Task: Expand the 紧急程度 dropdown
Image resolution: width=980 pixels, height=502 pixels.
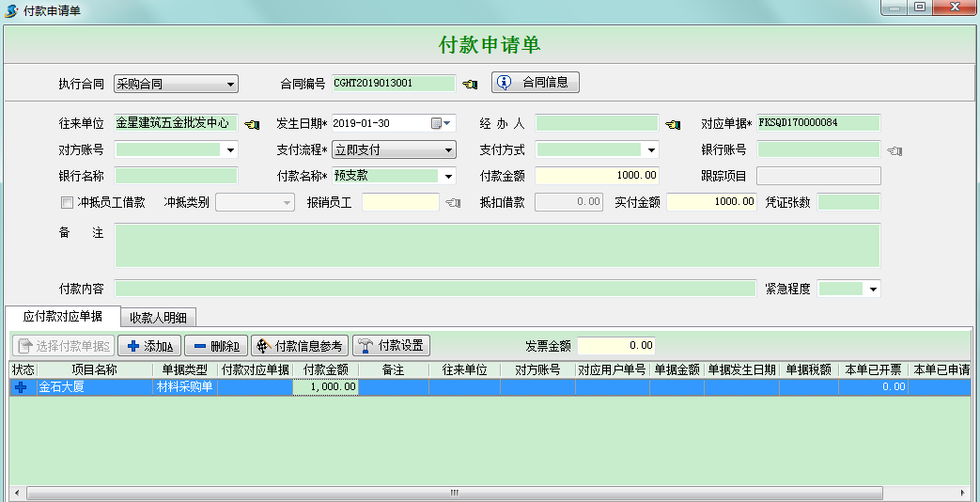Action: [x=873, y=289]
